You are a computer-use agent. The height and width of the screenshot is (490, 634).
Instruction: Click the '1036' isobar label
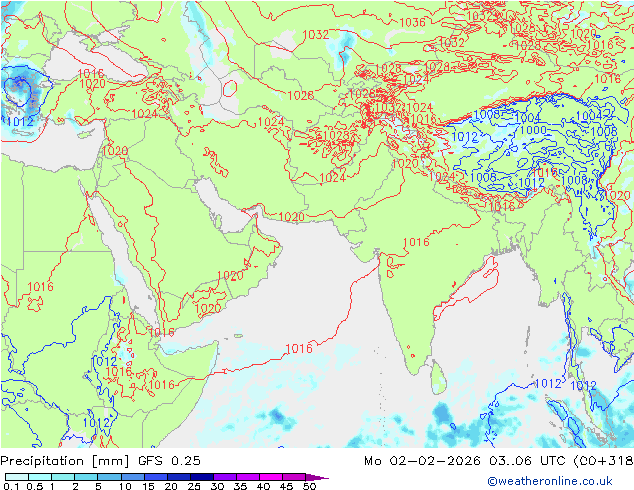(412, 23)
